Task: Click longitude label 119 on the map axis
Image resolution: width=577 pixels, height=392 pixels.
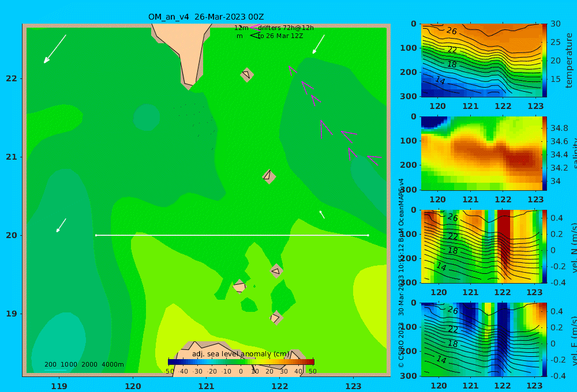Action: point(59,386)
